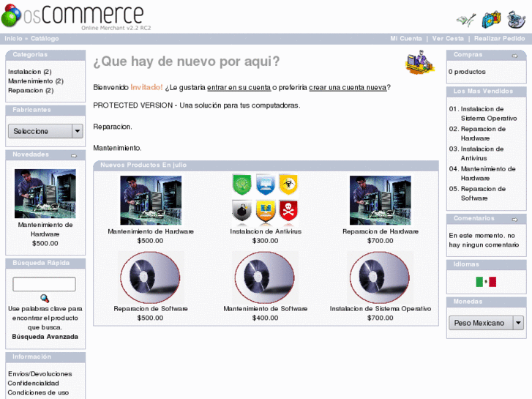
Task: Click the Comentarios box heading
Action: pos(474,218)
